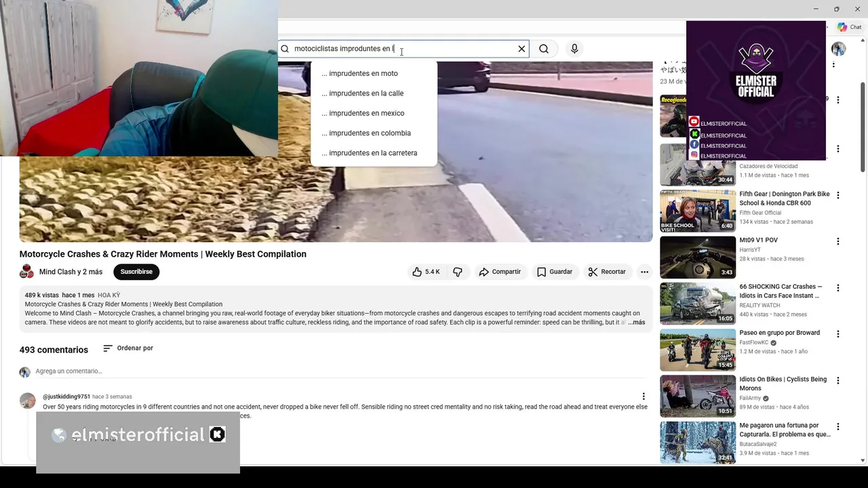Open the 'Fifth Gear Official' channel name
Viewport: 868px width, 488px height.
[x=760, y=213]
